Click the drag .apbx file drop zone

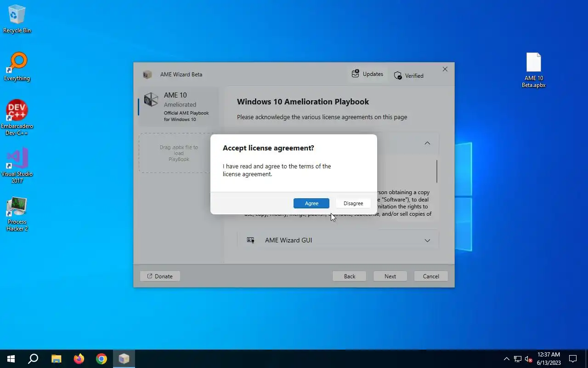click(x=179, y=153)
